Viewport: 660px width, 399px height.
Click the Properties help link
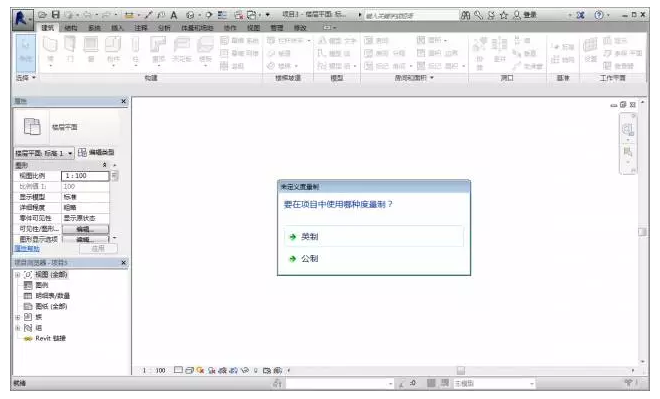[x=27, y=249]
